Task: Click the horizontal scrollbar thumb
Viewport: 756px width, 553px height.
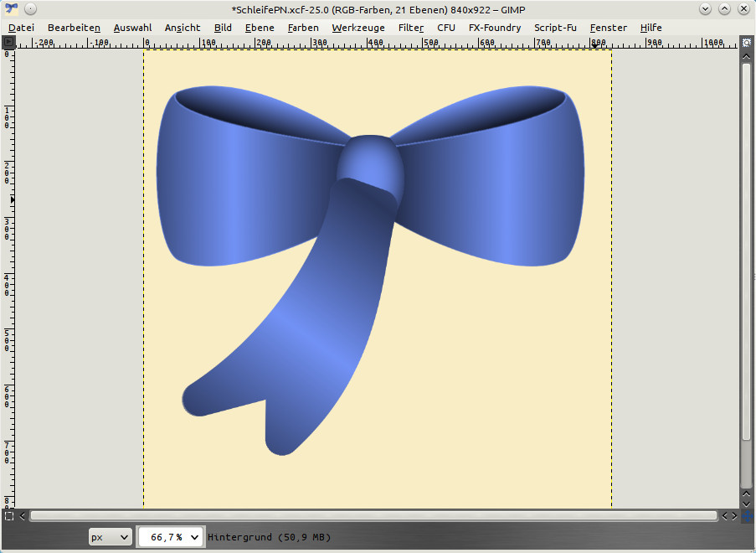Action: [373, 516]
